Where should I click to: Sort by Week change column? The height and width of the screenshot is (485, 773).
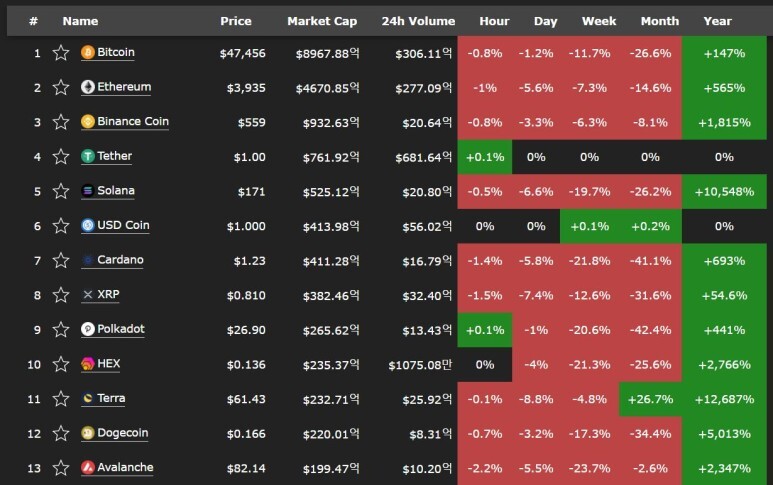tap(598, 21)
